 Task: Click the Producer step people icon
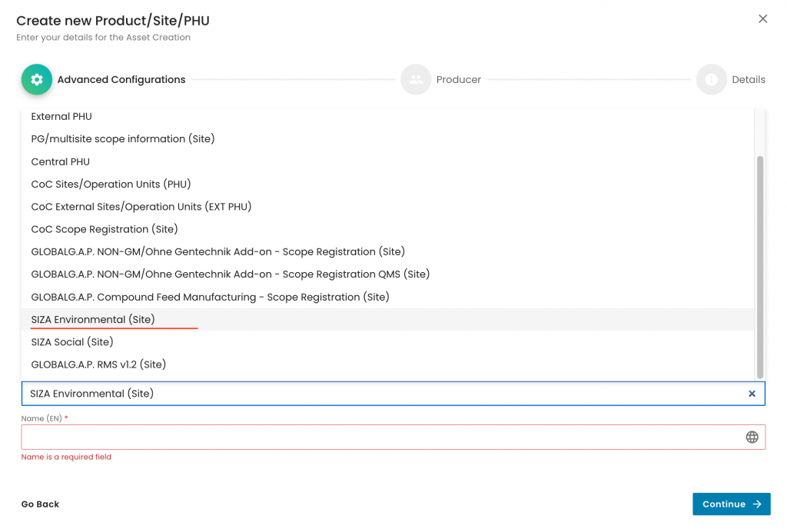click(x=416, y=80)
